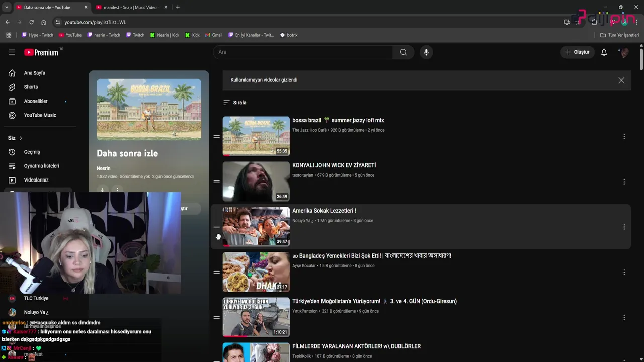Open the botrix bookmark
This screenshot has height=362, width=644.
coord(289,35)
